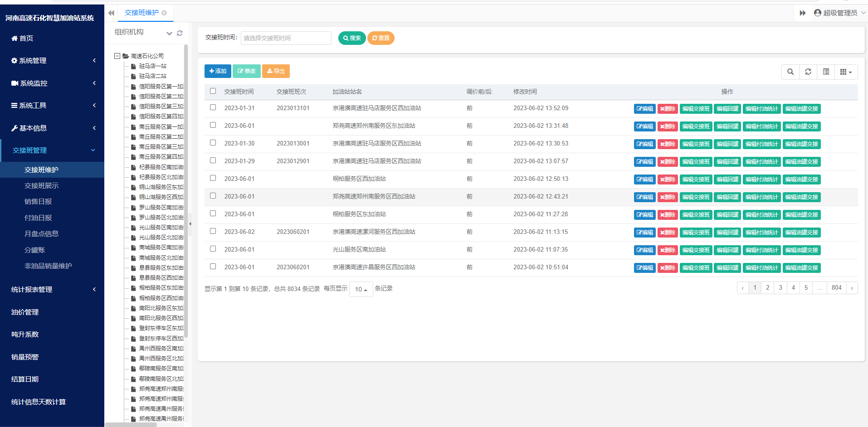Open the 非油品销量维护 submenu item
Image resolution: width=868 pixels, height=427 pixels.
48,266
